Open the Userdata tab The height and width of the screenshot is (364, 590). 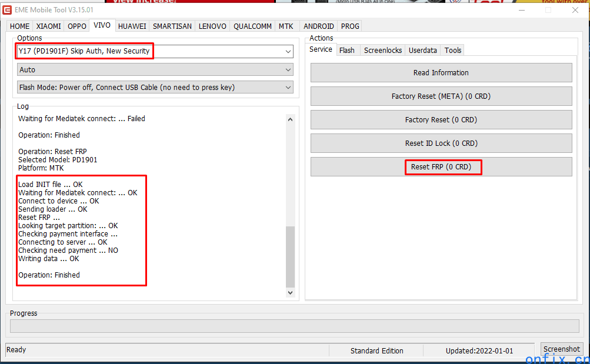coord(423,51)
